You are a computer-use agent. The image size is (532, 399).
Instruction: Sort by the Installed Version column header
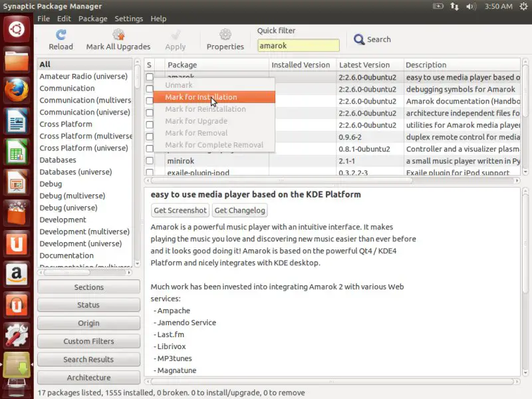pos(303,65)
